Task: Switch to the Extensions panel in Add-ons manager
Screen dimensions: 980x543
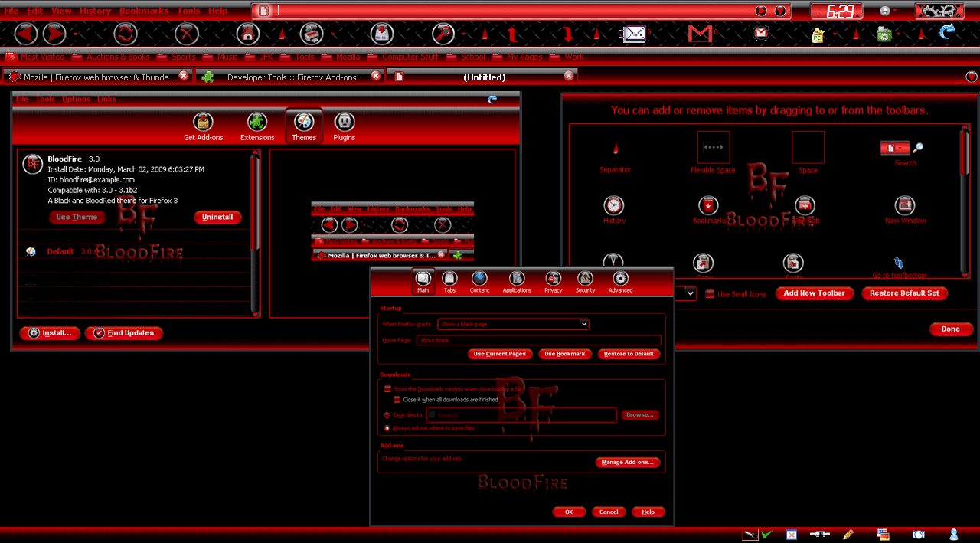Action: 257,126
